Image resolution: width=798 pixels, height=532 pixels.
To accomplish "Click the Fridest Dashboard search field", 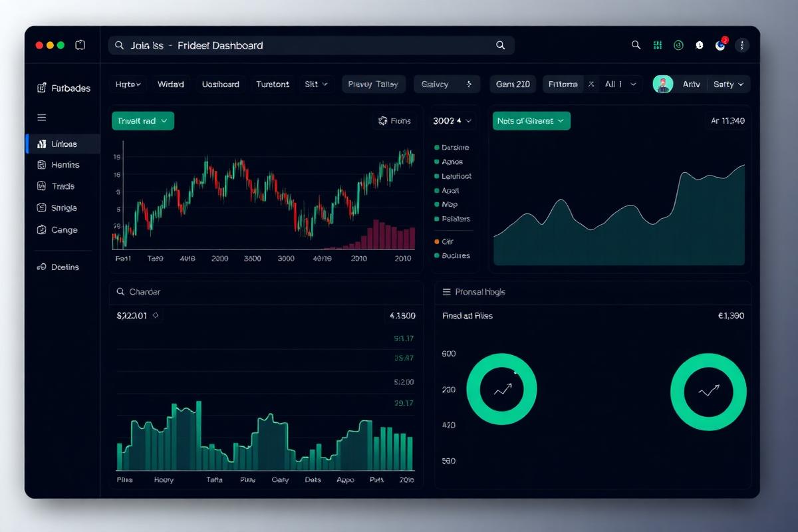I will point(311,45).
